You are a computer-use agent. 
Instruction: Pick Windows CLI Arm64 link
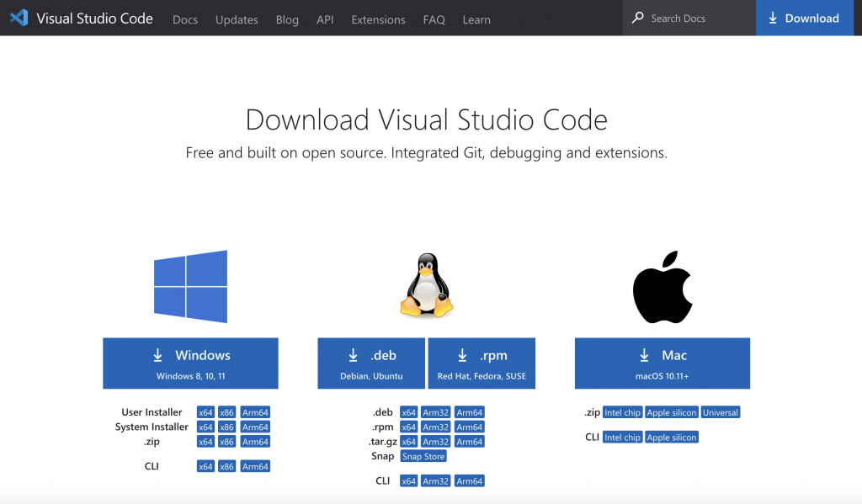click(x=255, y=466)
